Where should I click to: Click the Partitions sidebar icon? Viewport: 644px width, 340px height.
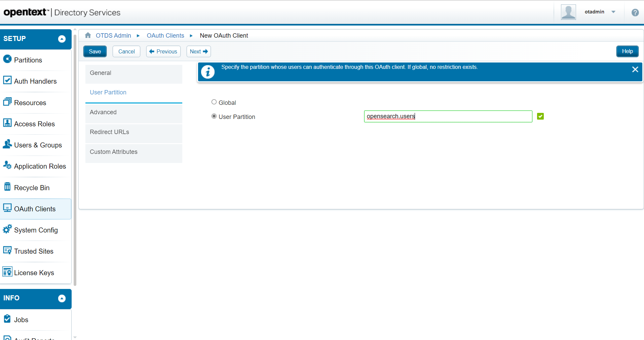[x=7, y=59]
